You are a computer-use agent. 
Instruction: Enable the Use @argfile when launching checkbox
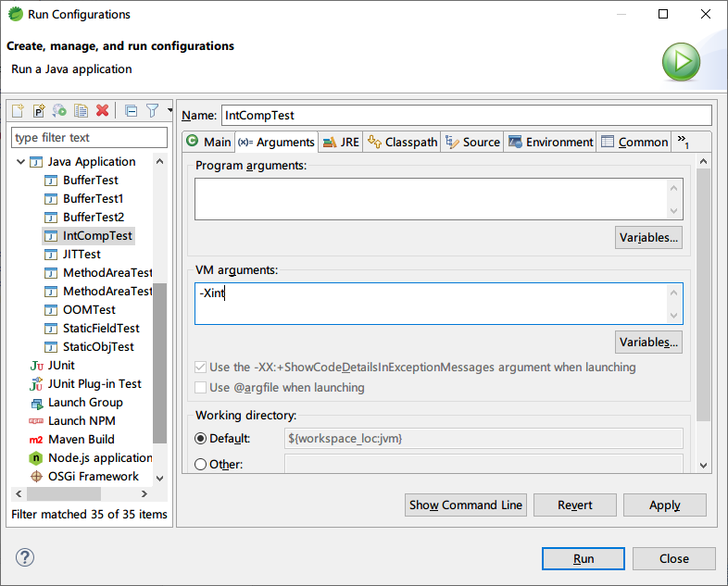click(x=201, y=388)
